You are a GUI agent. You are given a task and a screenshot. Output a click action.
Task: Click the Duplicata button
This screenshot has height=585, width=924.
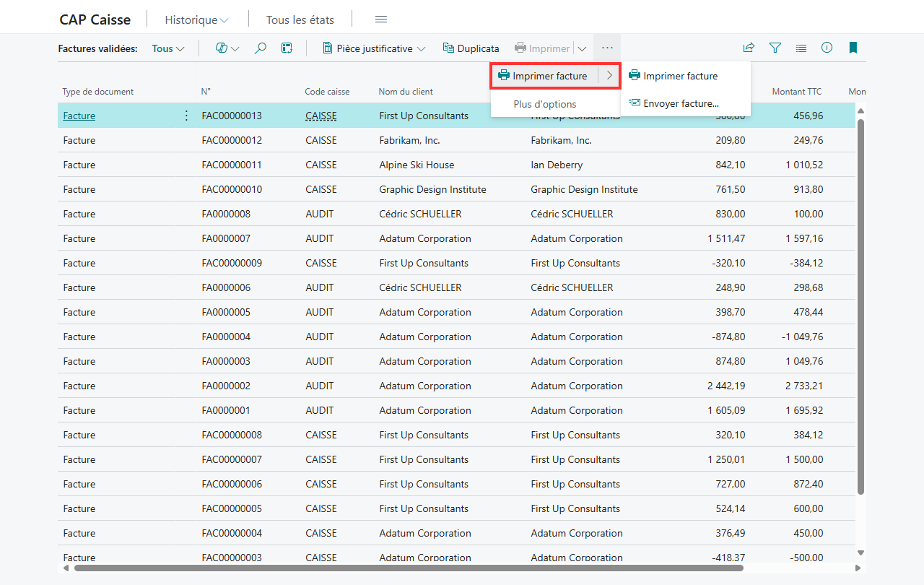click(471, 49)
